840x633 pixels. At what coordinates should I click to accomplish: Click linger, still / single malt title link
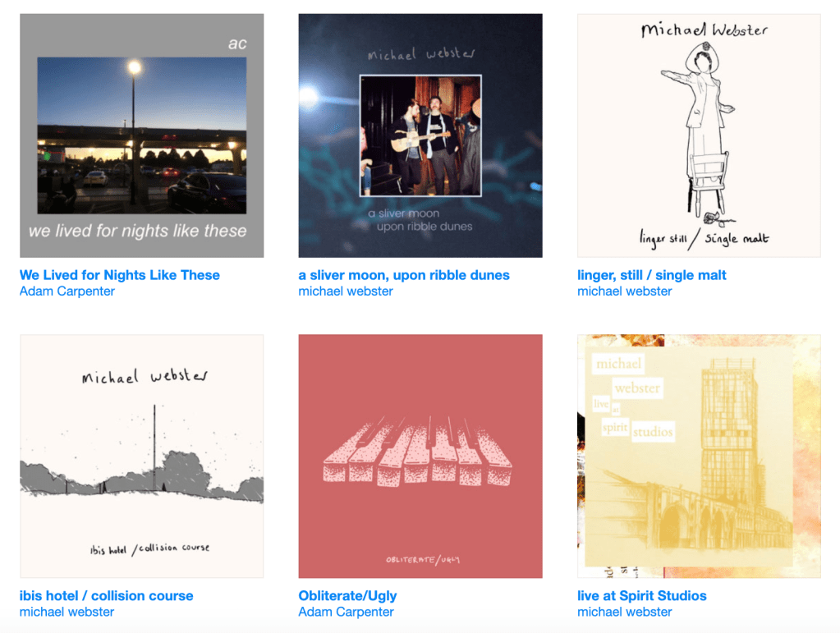pos(651,275)
